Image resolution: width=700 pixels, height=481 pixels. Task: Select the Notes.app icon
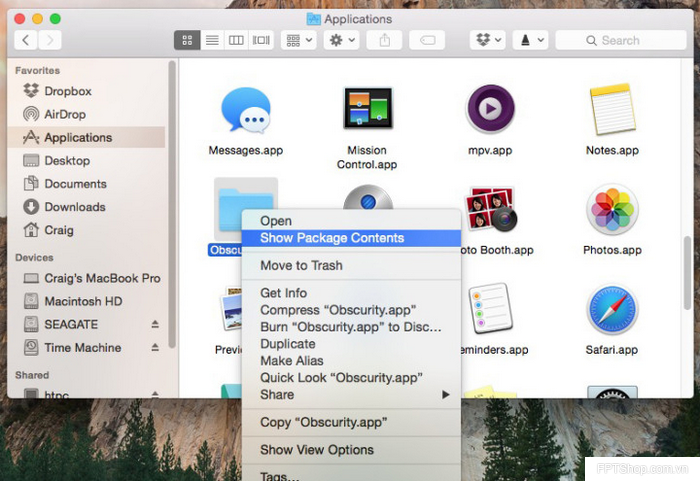[x=612, y=109]
